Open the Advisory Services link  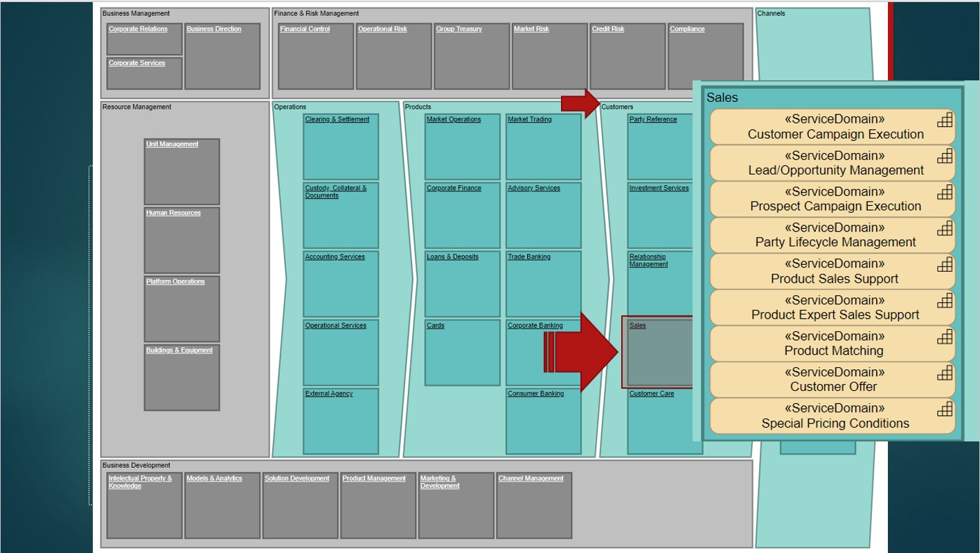[x=534, y=188]
